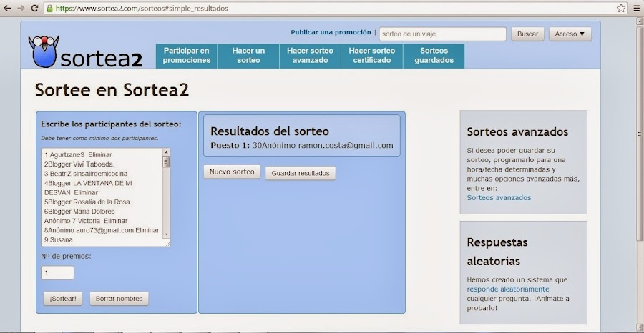The height and width of the screenshot is (333, 644).
Task: Go back with the browser back arrow
Action: coord(7,8)
